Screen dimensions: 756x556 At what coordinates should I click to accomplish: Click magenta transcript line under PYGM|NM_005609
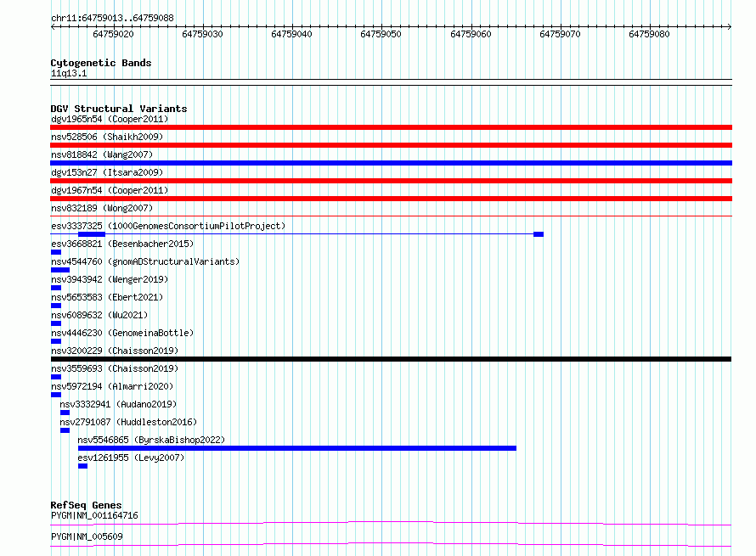(391, 544)
